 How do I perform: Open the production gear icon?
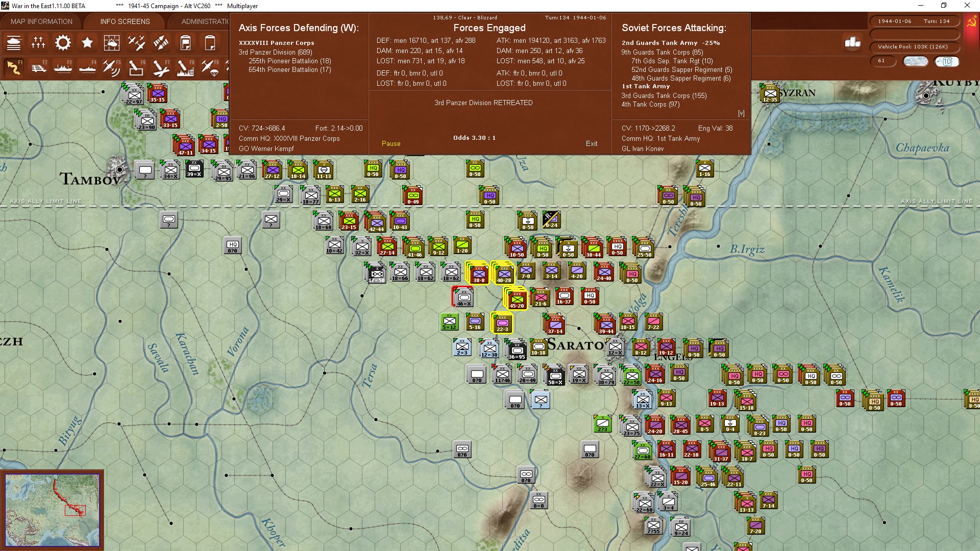(x=63, y=43)
